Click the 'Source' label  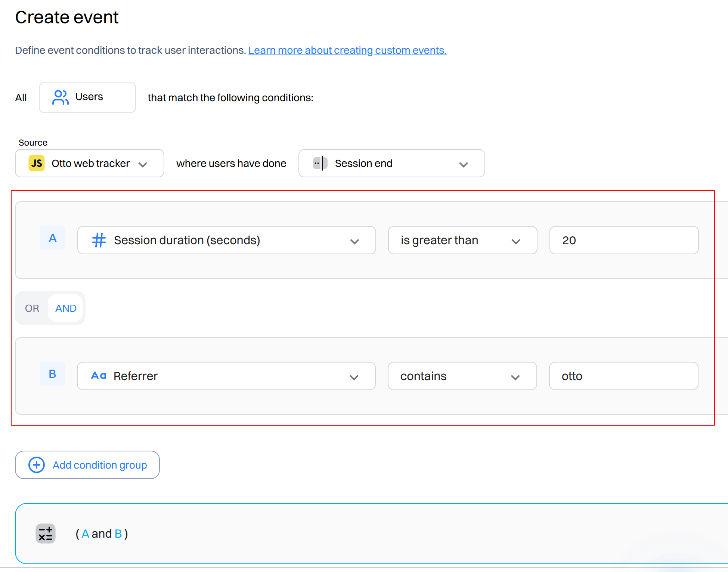[x=33, y=143]
